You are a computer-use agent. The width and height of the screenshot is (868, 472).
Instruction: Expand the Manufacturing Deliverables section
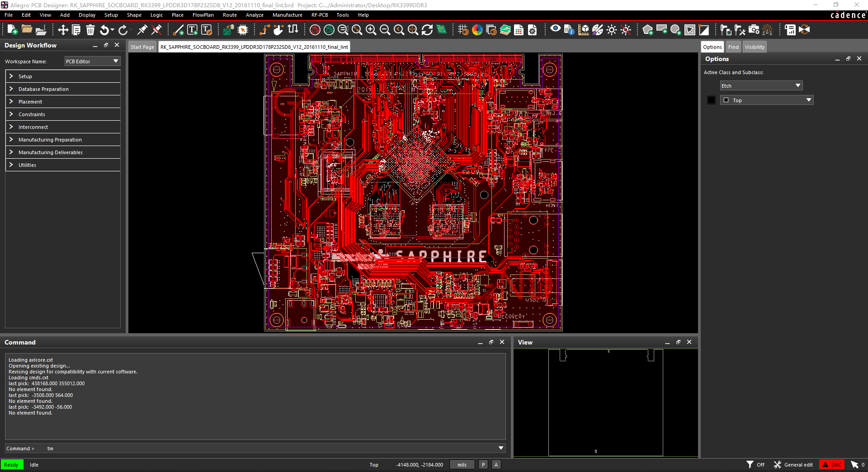click(63, 152)
